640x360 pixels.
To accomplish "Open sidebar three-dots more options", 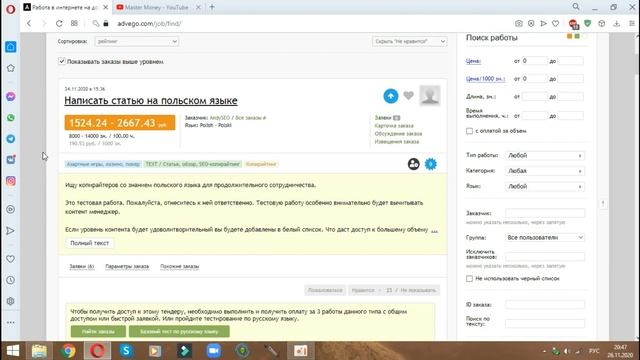I will click(11, 322).
